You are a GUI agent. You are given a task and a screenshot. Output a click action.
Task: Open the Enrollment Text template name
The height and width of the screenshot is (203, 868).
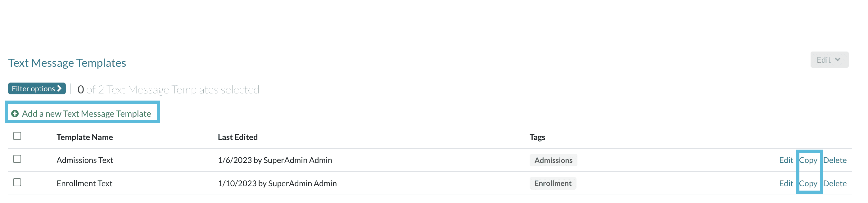click(84, 183)
